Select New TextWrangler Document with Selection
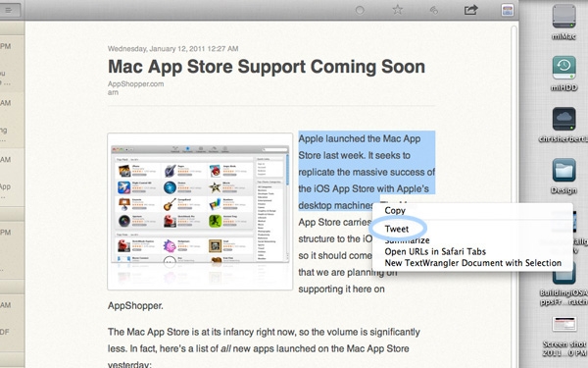The image size is (588, 368). (x=473, y=263)
